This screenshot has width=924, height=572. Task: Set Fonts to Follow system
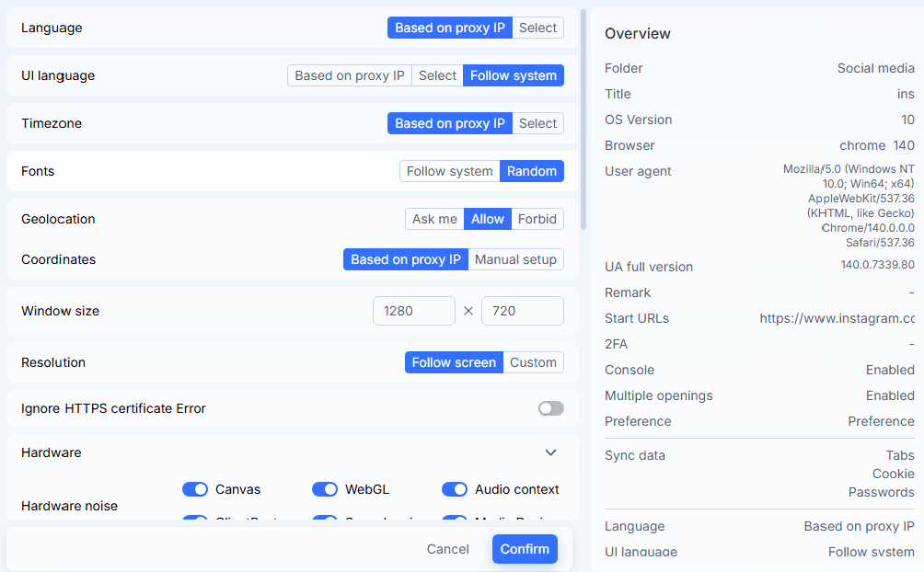pos(449,171)
